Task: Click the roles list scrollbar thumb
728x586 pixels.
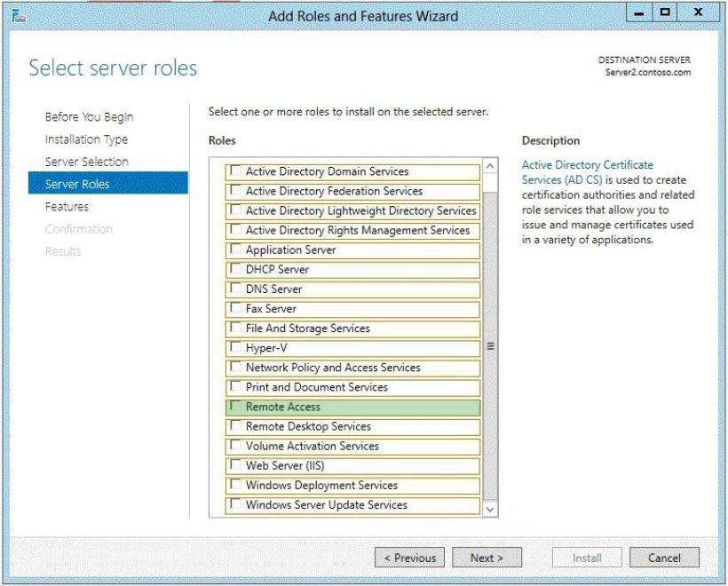Action: 490,346
